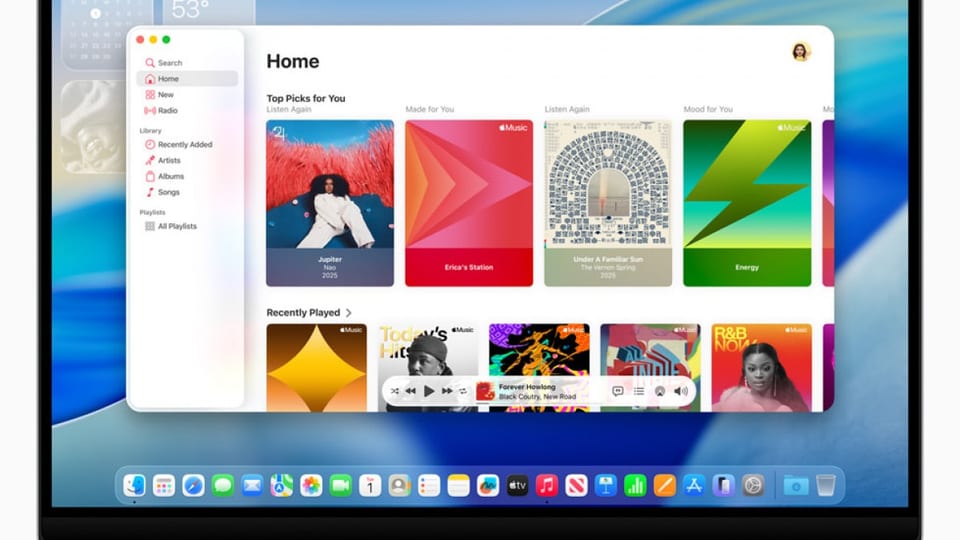Image resolution: width=960 pixels, height=540 pixels.
Task: Open Under A Familiar Sun album
Action: (x=608, y=203)
